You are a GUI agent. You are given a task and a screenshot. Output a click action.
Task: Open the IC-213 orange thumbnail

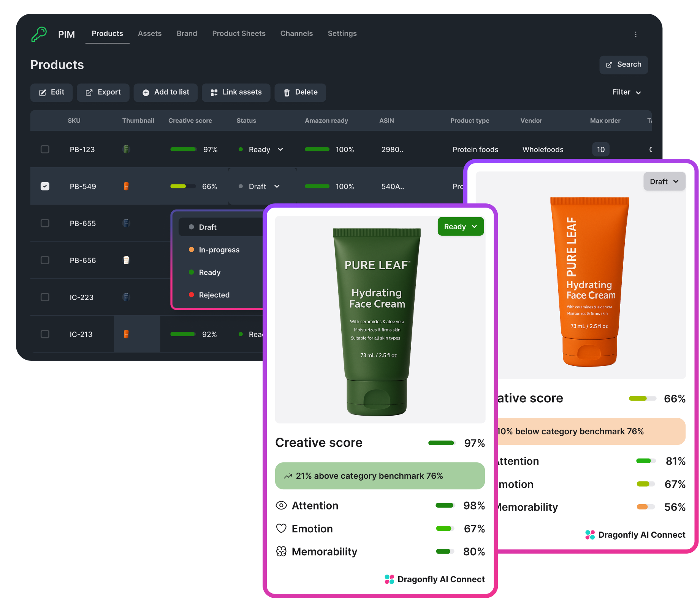click(x=126, y=334)
